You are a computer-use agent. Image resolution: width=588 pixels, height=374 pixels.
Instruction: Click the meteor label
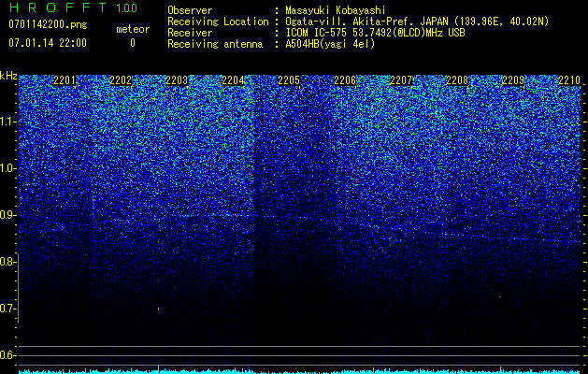coord(133,29)
